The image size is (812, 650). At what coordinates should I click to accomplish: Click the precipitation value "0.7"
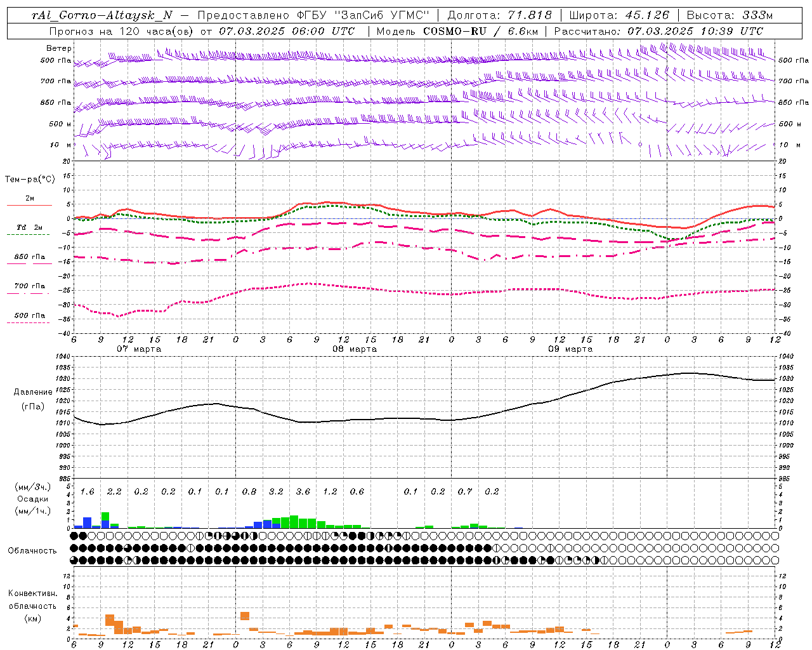[465, 491]
